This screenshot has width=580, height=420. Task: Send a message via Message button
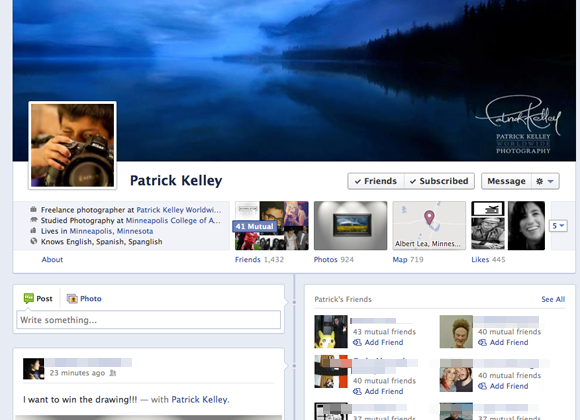[x=506, y=181]
